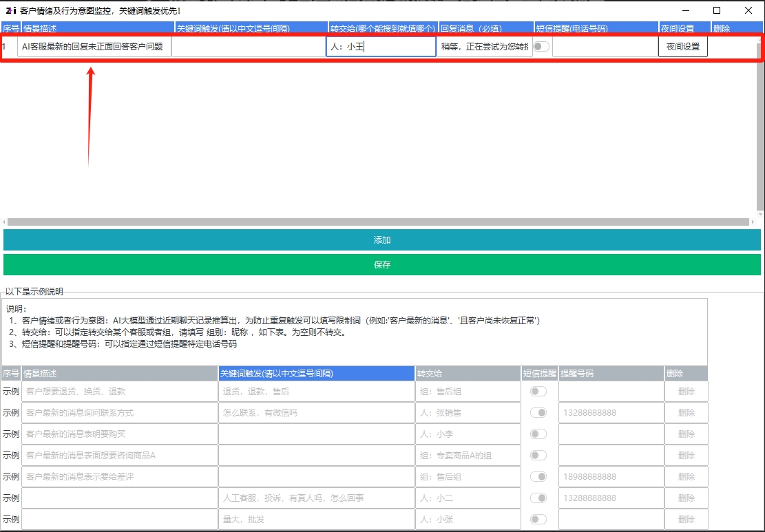Click the 删除 button in first example row
The height and width of the screenshot is (532, 765).
point(686,392)
